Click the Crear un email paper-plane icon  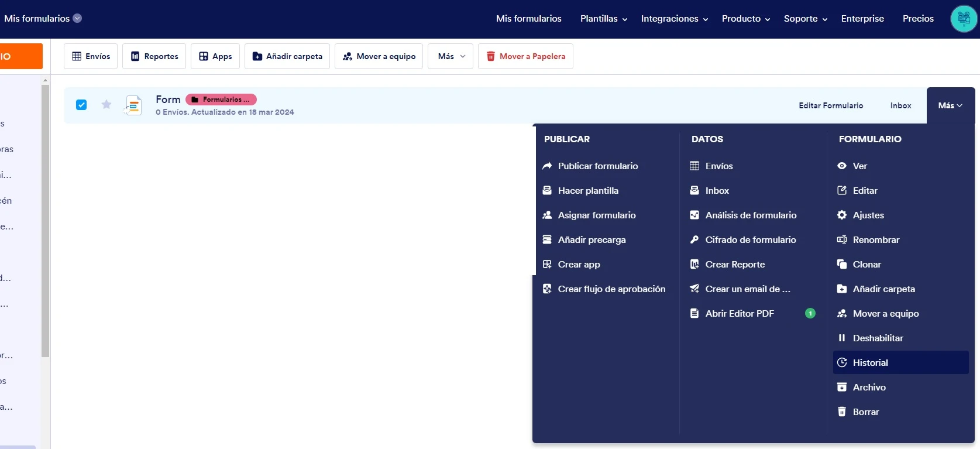coord(694,289)
